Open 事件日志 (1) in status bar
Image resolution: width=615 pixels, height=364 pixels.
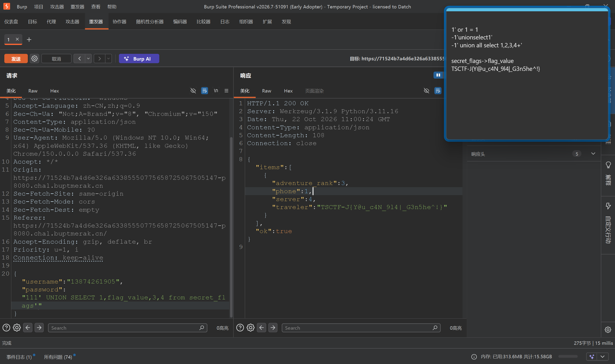tap(19, 357)
